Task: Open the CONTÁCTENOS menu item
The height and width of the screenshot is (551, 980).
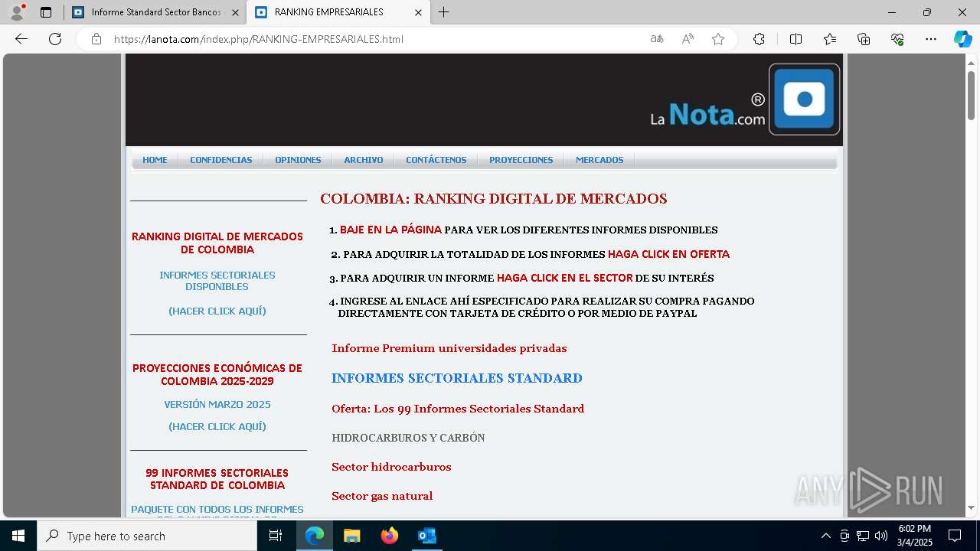Action: tap(436, 160)
